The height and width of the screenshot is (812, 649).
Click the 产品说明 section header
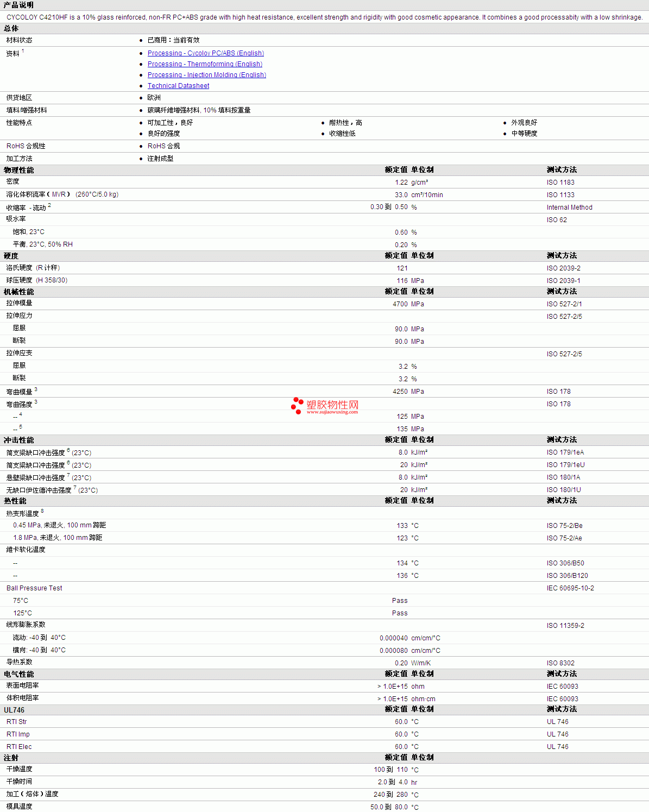coord(18,5)
